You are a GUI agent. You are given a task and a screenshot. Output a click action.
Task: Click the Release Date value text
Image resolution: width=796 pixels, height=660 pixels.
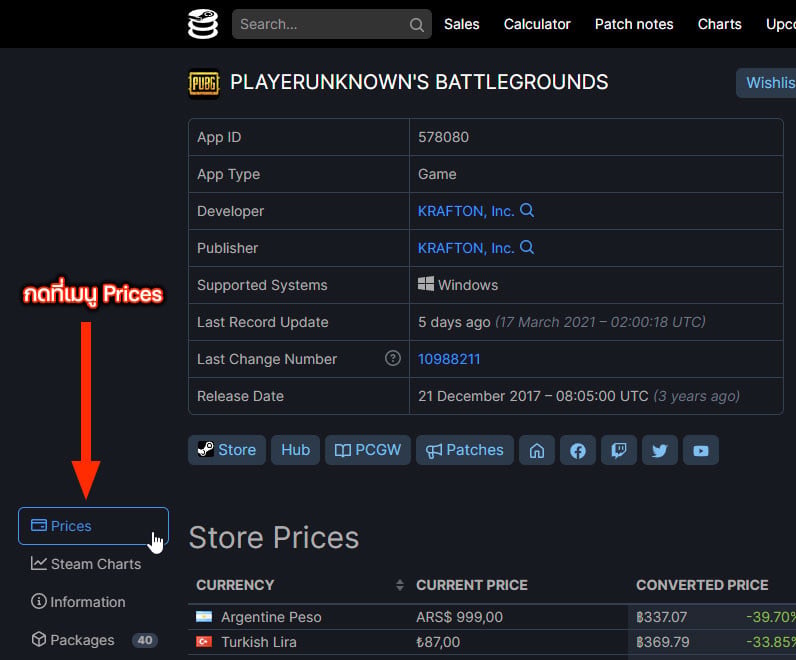coord(579,396)
